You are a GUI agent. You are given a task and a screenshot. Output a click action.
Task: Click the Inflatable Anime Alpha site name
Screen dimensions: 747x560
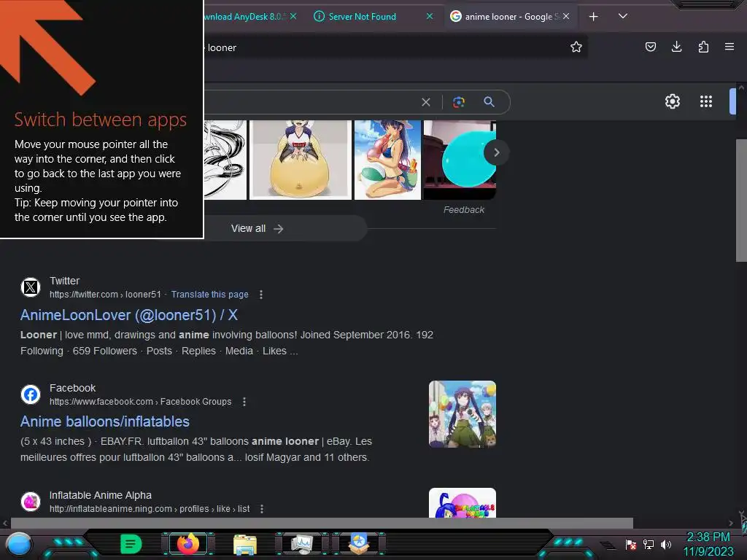(x=101, y=495)
